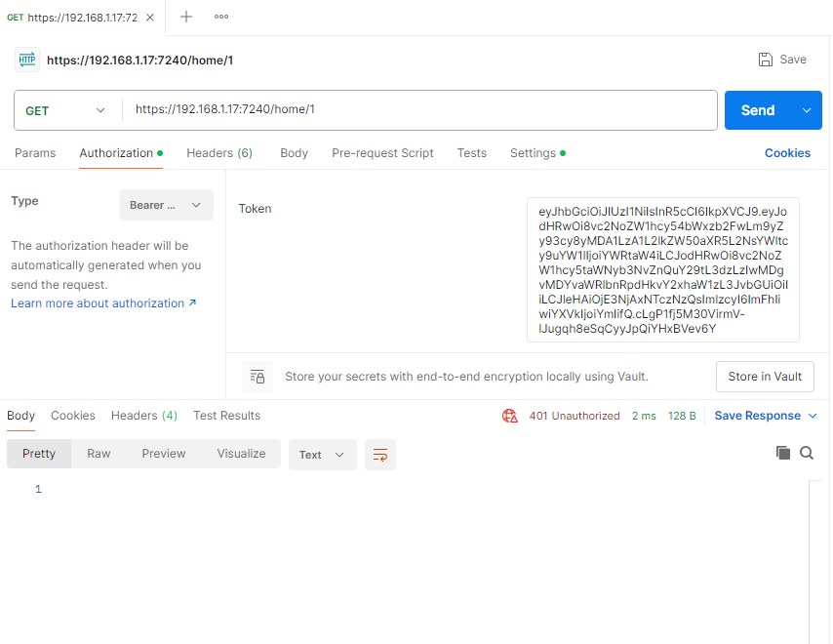Open the Settings request tab
Screen dimensions: 833x644
click(537, 153)
